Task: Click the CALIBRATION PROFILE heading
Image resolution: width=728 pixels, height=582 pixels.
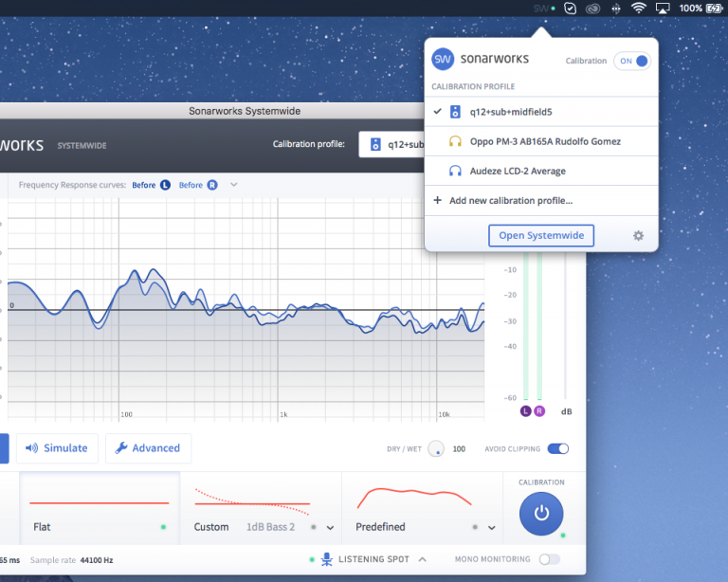Action: coord(473,86)
